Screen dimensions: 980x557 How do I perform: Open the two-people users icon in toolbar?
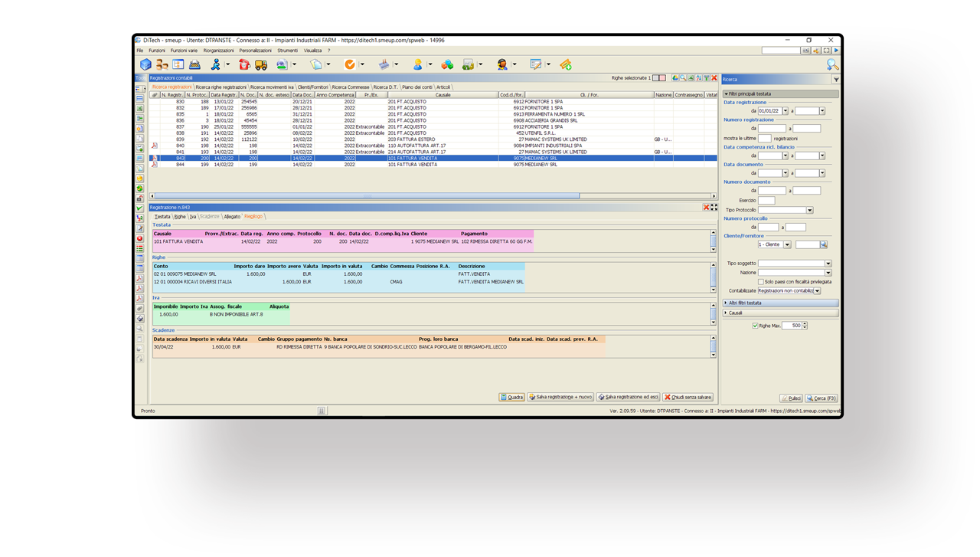tap(162, 65)
